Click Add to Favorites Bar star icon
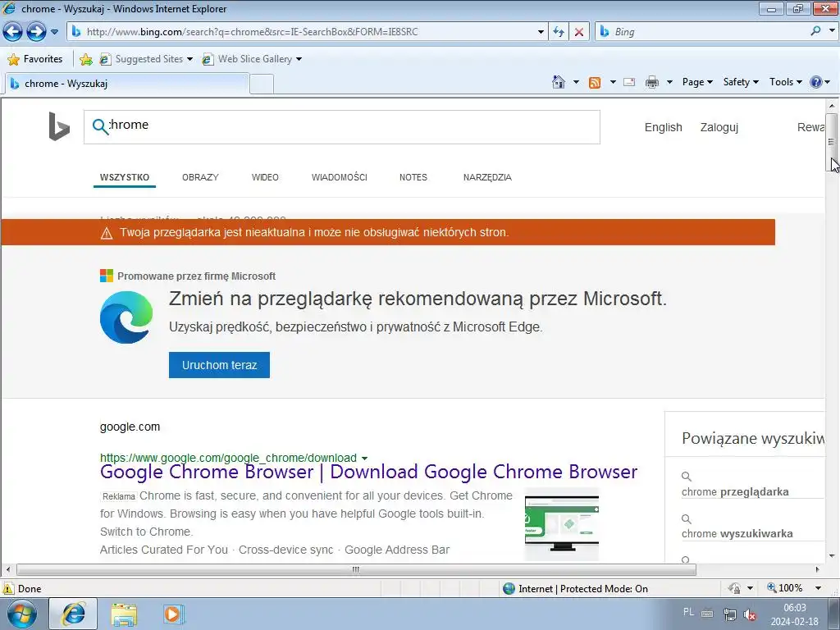Image resolution: width=840 pixels, height=630 pixels. [85, 59]
